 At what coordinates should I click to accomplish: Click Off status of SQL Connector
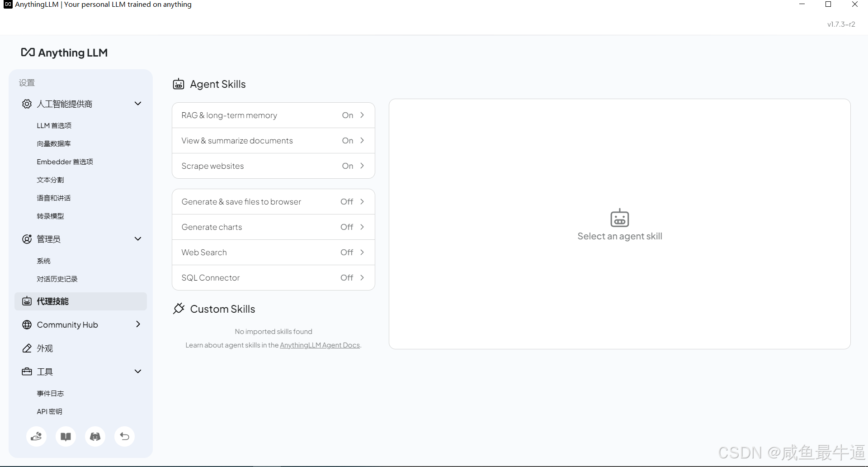pos(347,278)
